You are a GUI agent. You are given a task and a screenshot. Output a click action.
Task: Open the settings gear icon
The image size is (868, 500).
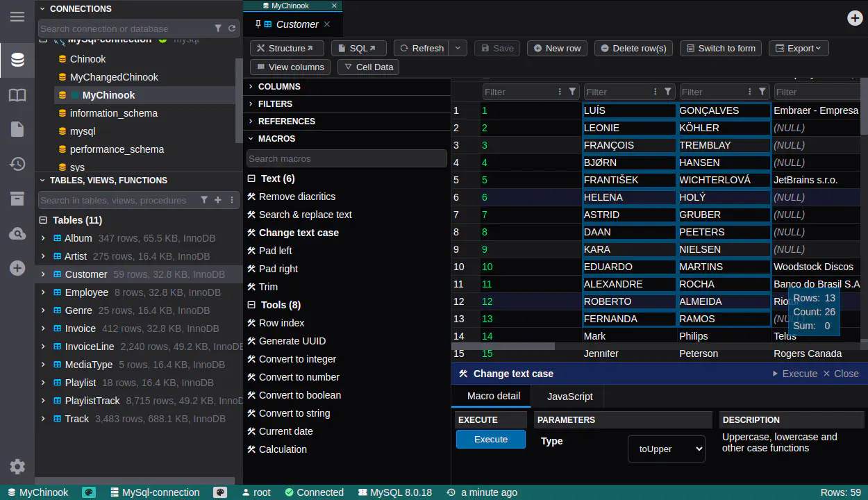pyautogui.click(x=17, y=467)
